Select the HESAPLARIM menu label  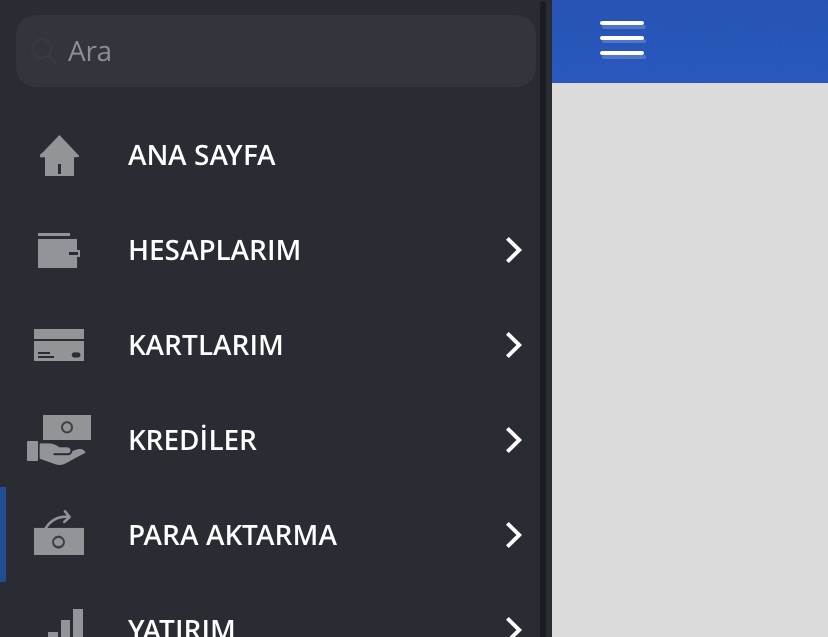click(x=214, y=250)
